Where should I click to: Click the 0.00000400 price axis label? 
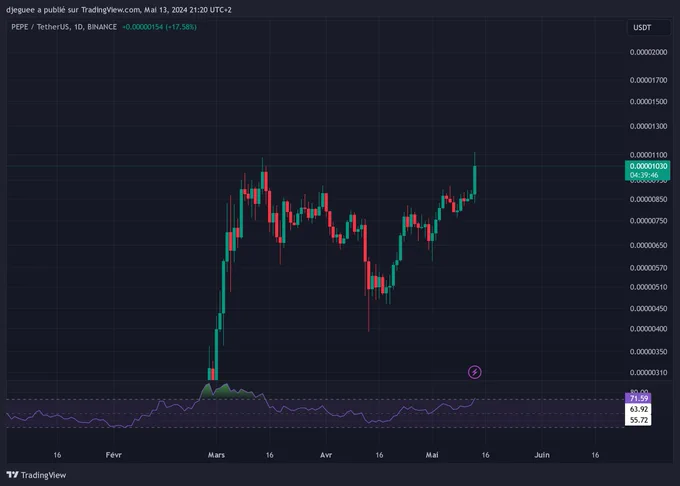pos(648,329)
